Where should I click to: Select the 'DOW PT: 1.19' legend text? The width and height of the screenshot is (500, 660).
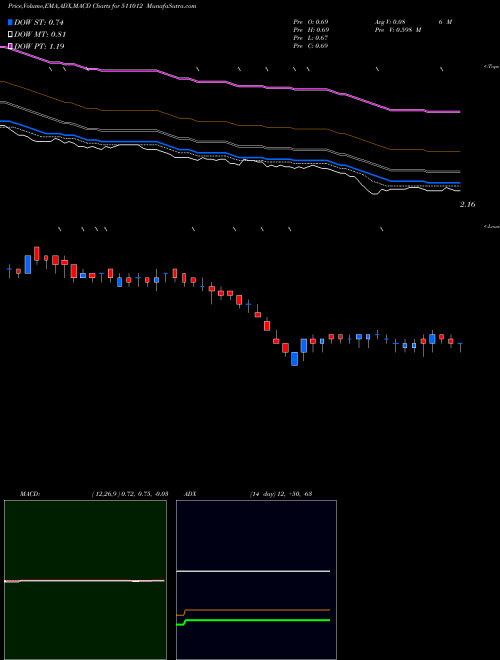[x=39, y=46]
